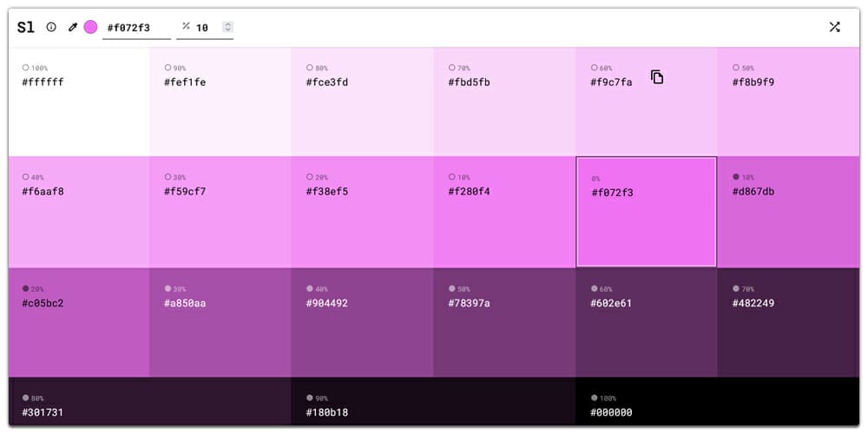The width and height of the screenshot is (868, 434).
Task: Click the shuffle random color icon
Action: tap(834, 27)
